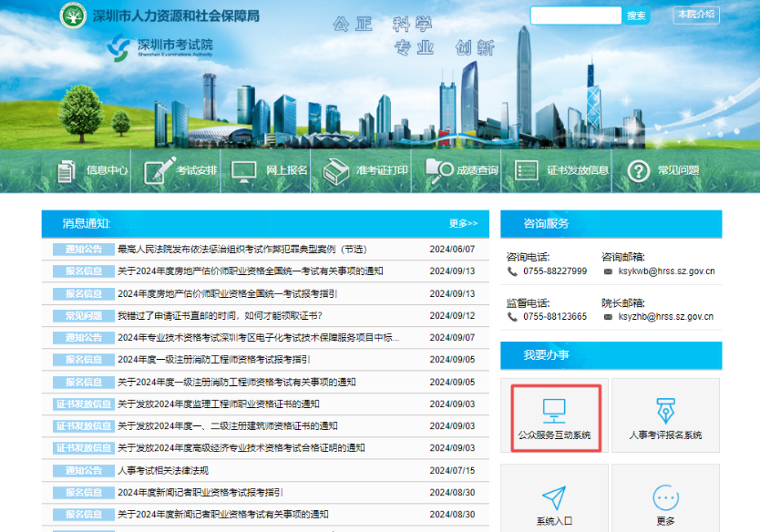Open 更多>> notice list link
The height and width of the screenshot is (532, 760).
tap(462, 223)
